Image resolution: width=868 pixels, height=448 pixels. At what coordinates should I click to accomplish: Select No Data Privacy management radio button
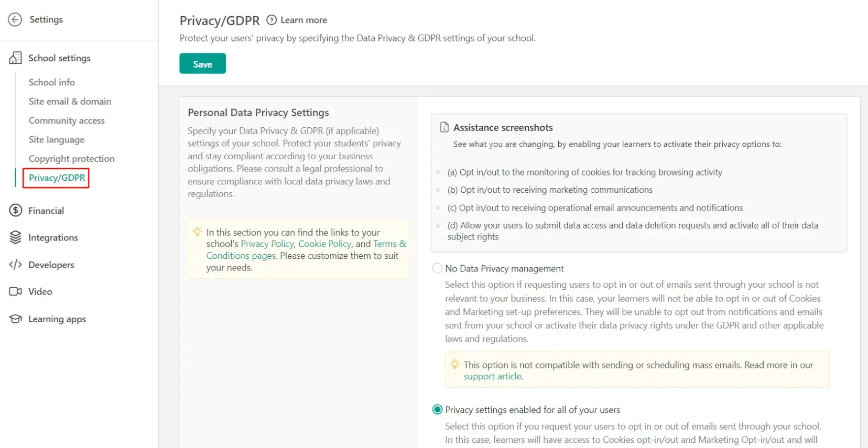[x=437, y=268]
